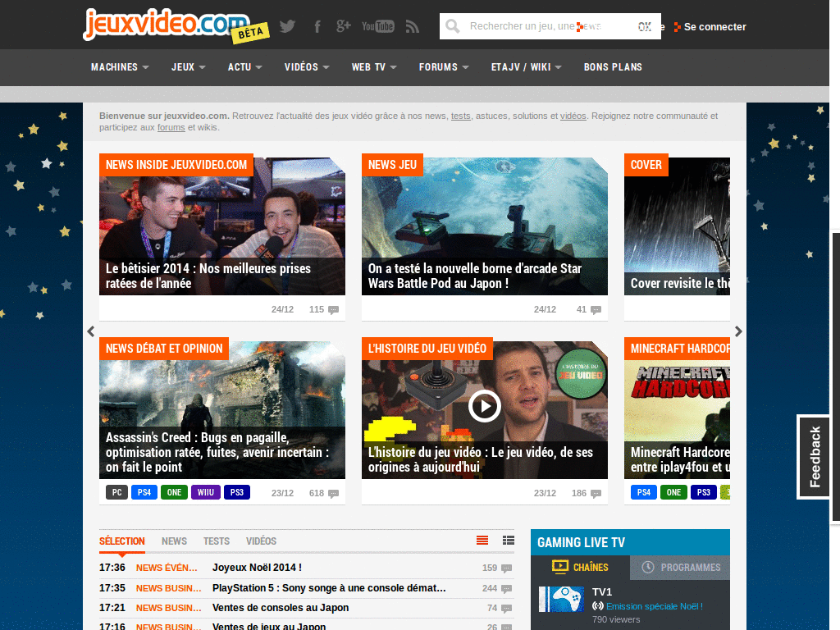Select CHAÎNES tab in Gaming Live TV
Screen dimensions: 840x630
tap(580, 568)
